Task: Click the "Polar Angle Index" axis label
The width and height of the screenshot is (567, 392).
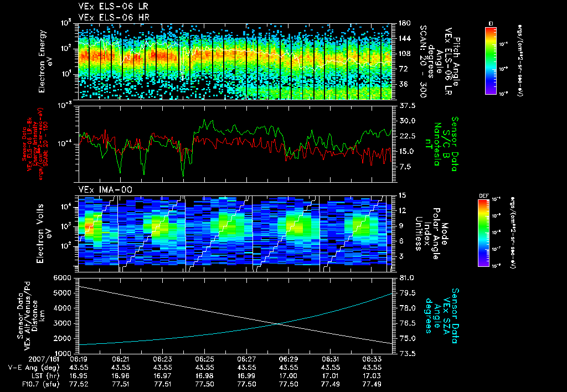Action: [x=432, y=234]
